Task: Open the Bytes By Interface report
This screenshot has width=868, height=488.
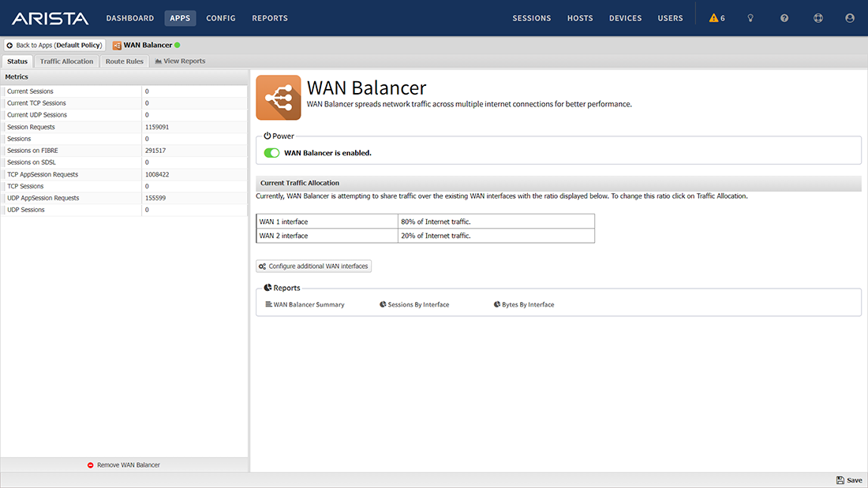Action: 524,304
